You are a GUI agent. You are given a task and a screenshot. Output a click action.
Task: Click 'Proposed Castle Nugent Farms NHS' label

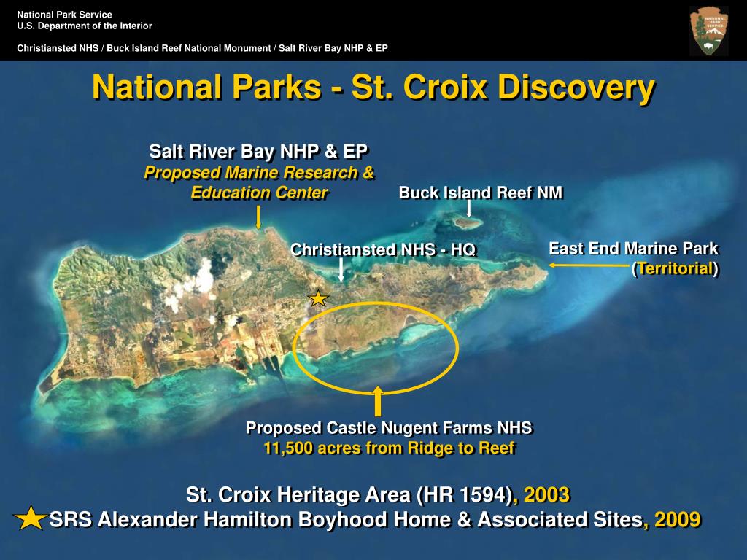point(389,427)
